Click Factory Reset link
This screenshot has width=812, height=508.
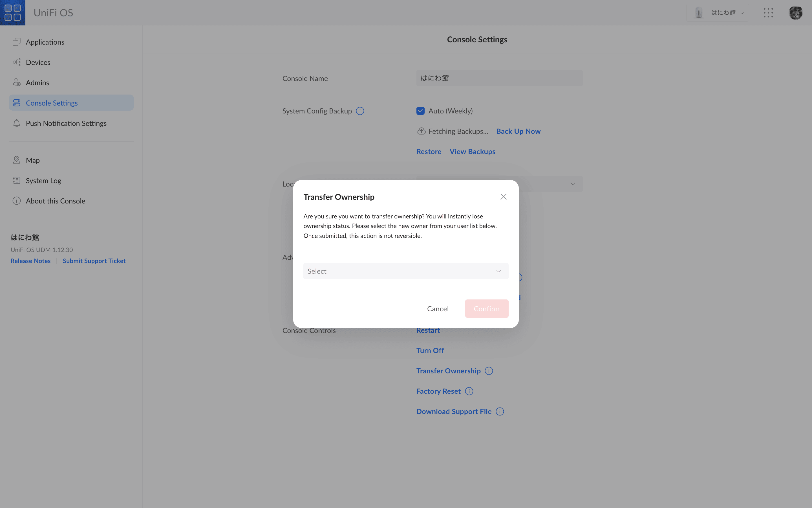tap(438, 391)
